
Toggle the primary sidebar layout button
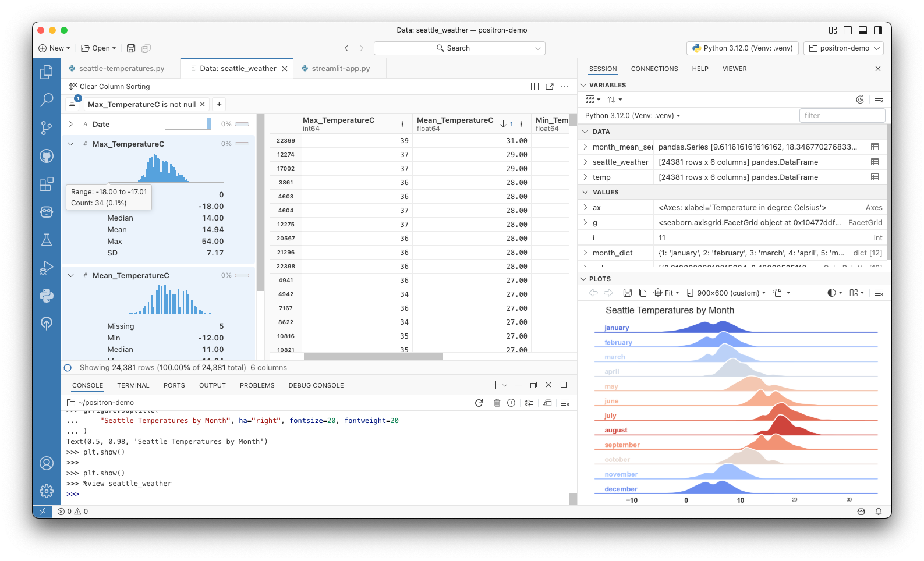tap(848, 30)
